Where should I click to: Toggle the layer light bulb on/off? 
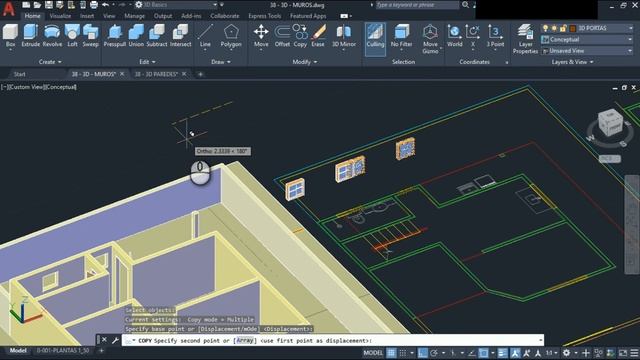[545, 28]
